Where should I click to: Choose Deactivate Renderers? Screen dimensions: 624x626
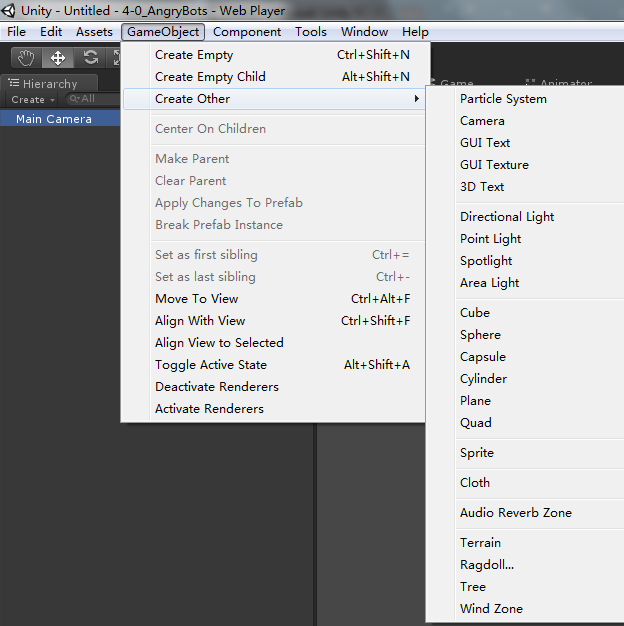273,386
